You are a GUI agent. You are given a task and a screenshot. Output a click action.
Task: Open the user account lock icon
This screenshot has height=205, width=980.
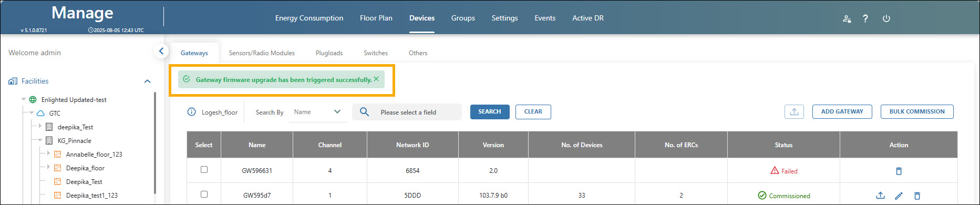pos(847,18)
